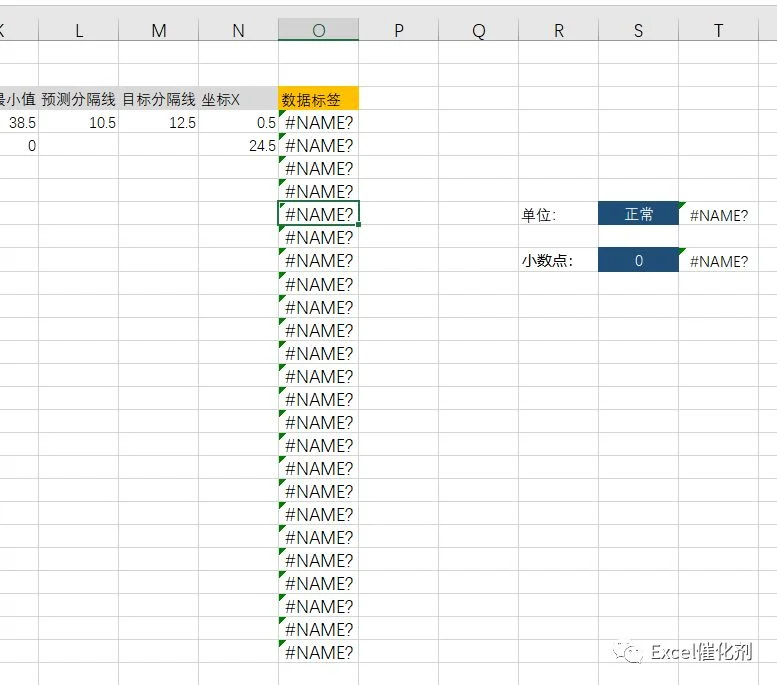
Task: Select column L header
Action: (x=79, y=30)
